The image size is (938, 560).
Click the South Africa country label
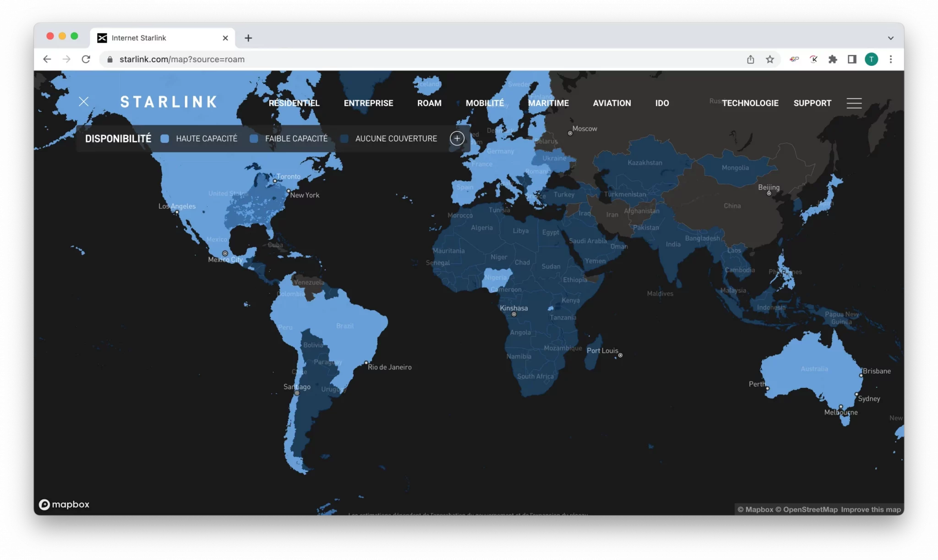point(535,376)
